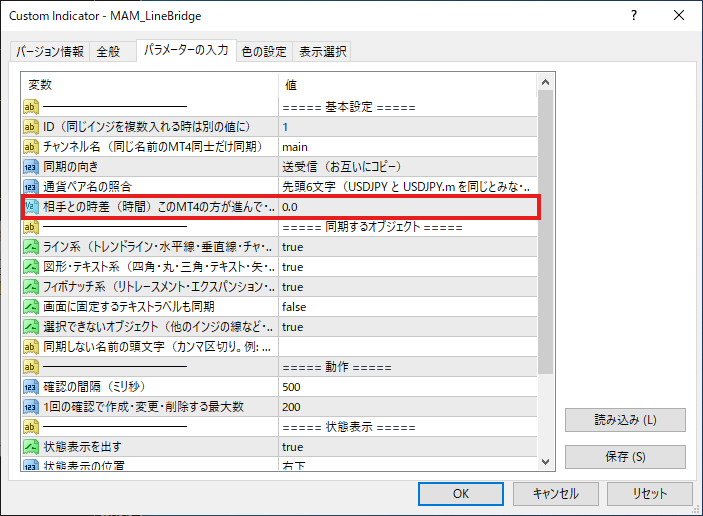Close the Custom Indicator dialog
The width and height of the screenshot is (703, 516).
[679, 16]
